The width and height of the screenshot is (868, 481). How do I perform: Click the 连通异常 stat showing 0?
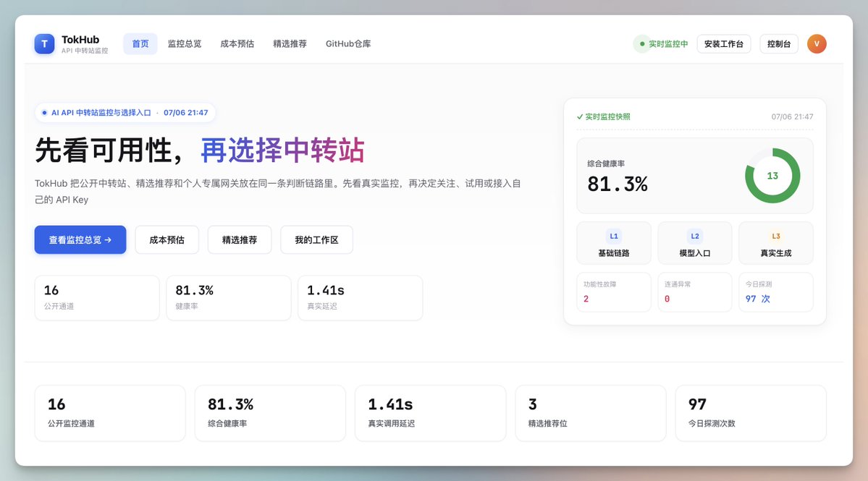click(x=695, y=292)
